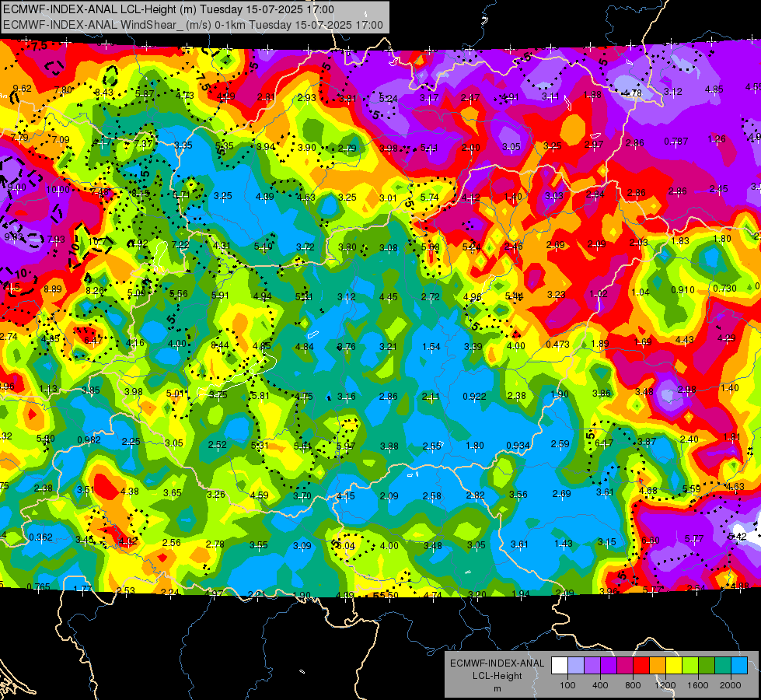The width and height of the screenshot is (761, 700).
Task: Click the wind shear value '9.62'
Action: pos(23,89)
